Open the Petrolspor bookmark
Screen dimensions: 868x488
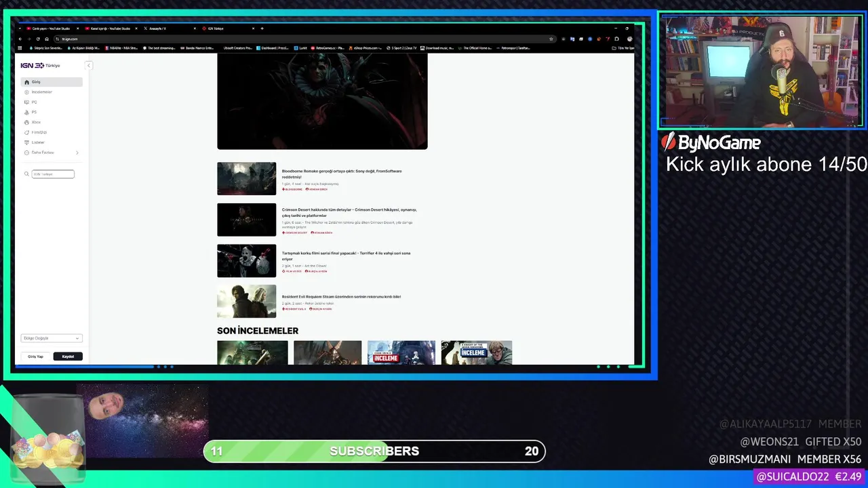point(514,48)
